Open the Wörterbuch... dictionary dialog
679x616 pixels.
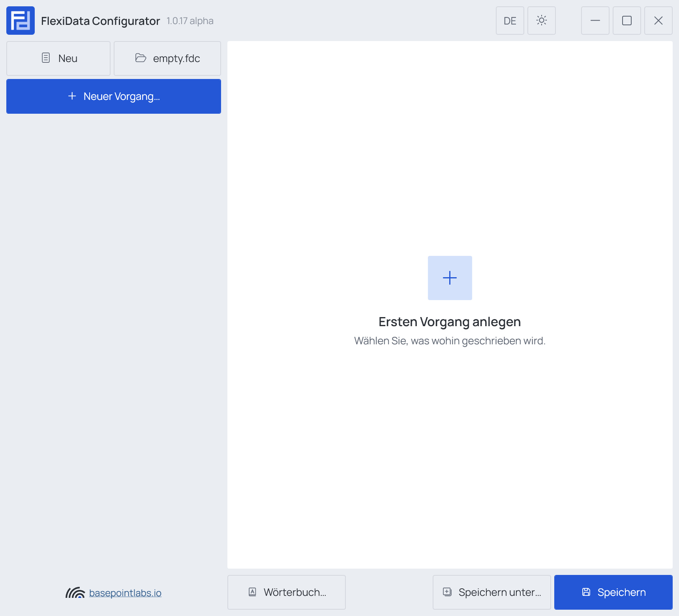(x=287, y=592)
